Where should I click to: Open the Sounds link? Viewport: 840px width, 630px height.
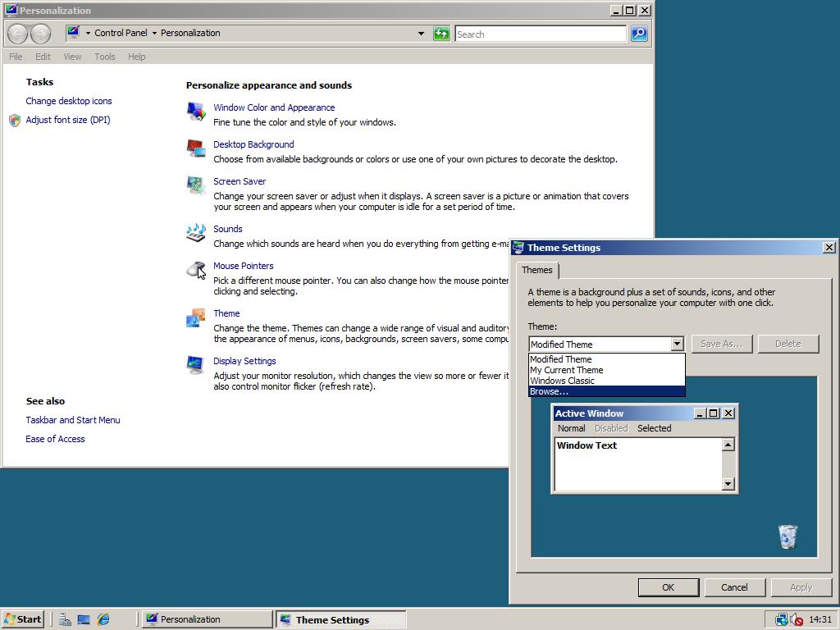[228, 230]
